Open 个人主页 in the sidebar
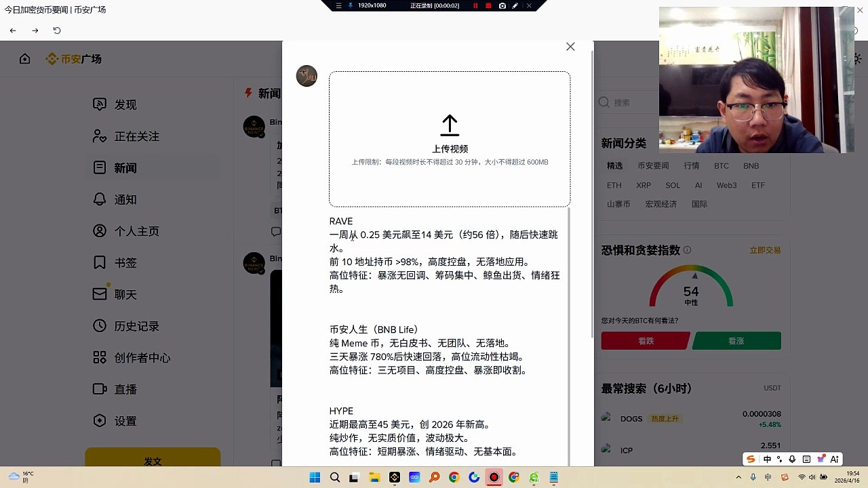Screen dimensions: 868x488 126,231
